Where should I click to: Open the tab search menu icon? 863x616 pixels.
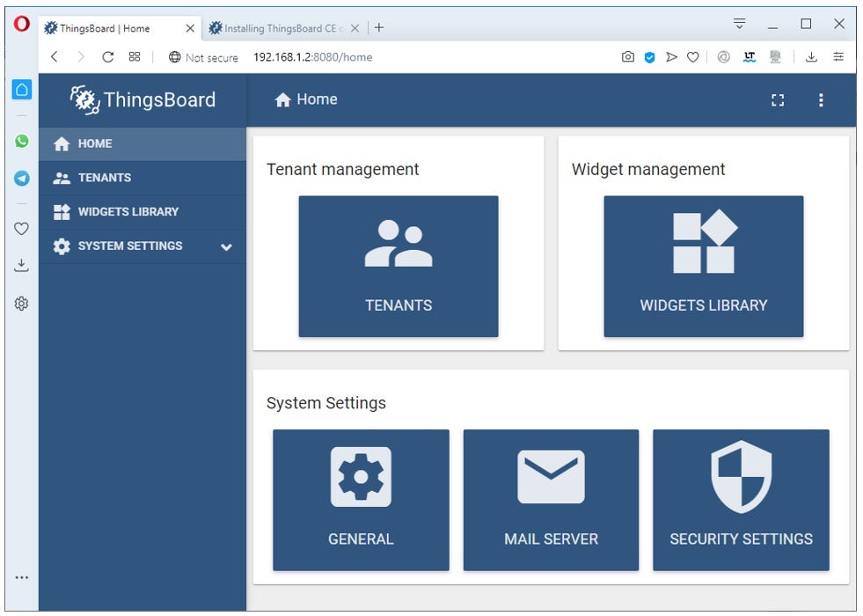tap(739, 24)
